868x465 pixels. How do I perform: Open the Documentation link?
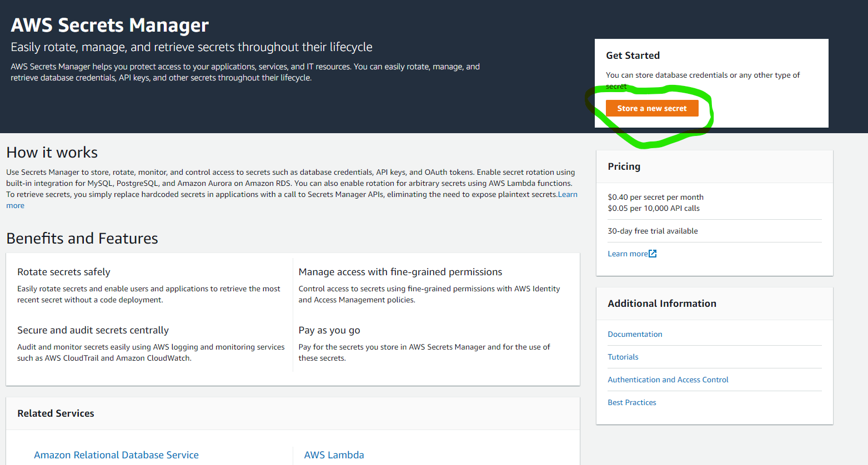click(635, 333)
